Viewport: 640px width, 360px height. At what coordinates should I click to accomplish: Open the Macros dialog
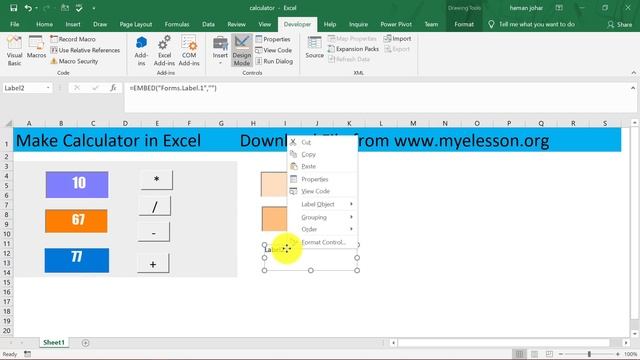point(36,47)
